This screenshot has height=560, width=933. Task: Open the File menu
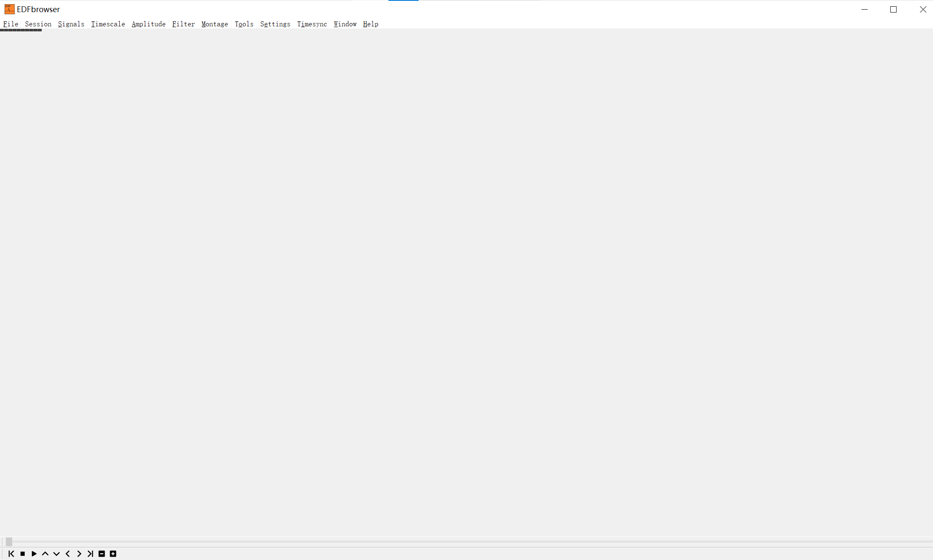(10, 24)
